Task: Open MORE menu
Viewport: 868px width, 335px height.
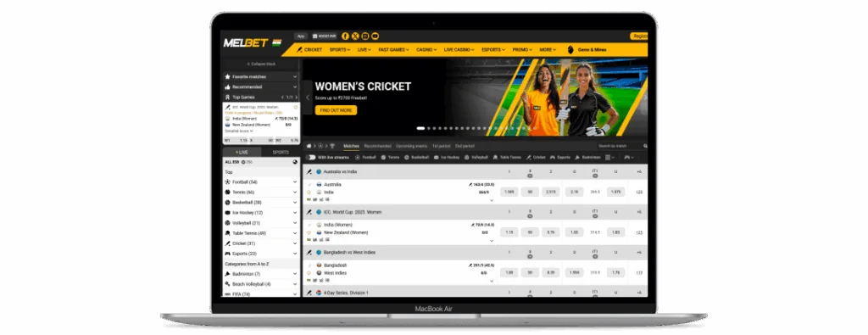Action: tap(548, 50)
